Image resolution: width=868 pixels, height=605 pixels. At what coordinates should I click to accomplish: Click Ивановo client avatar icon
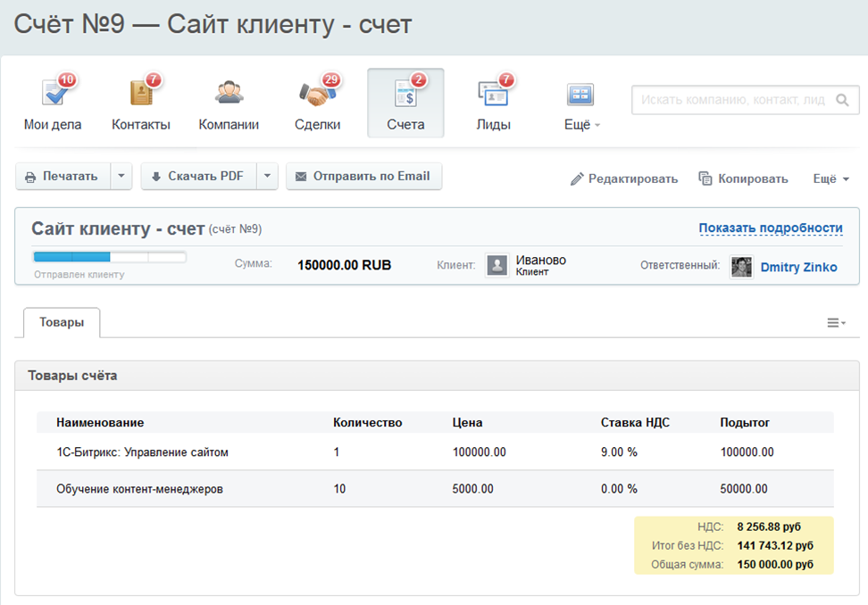(497, 266)
